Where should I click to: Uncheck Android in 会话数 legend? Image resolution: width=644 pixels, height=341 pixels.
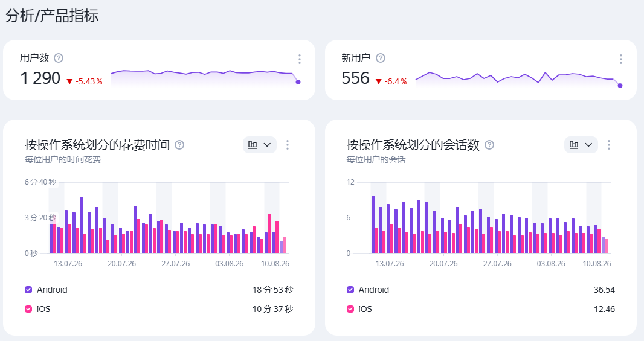(x=350, y=290)
